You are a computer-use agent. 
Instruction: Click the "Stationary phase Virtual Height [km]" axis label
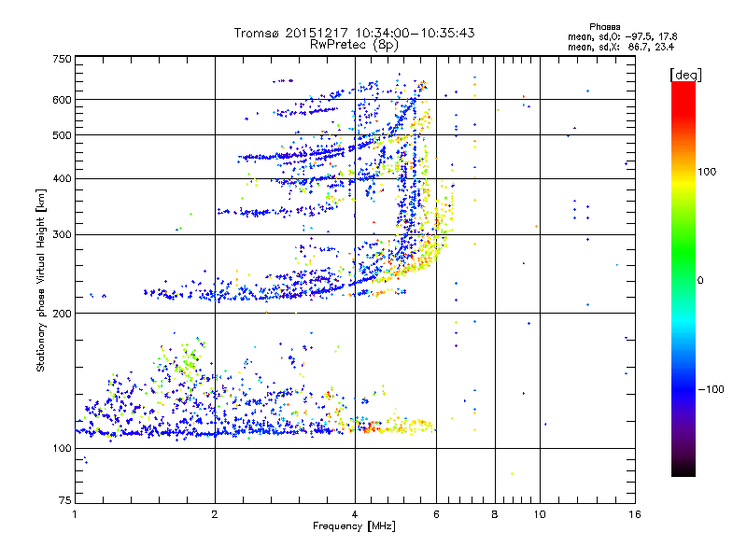point(41,280)
